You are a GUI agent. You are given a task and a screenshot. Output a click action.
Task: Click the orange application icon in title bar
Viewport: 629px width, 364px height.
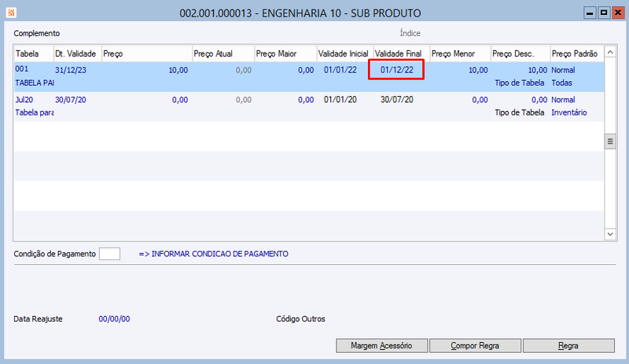coord(11,13)
